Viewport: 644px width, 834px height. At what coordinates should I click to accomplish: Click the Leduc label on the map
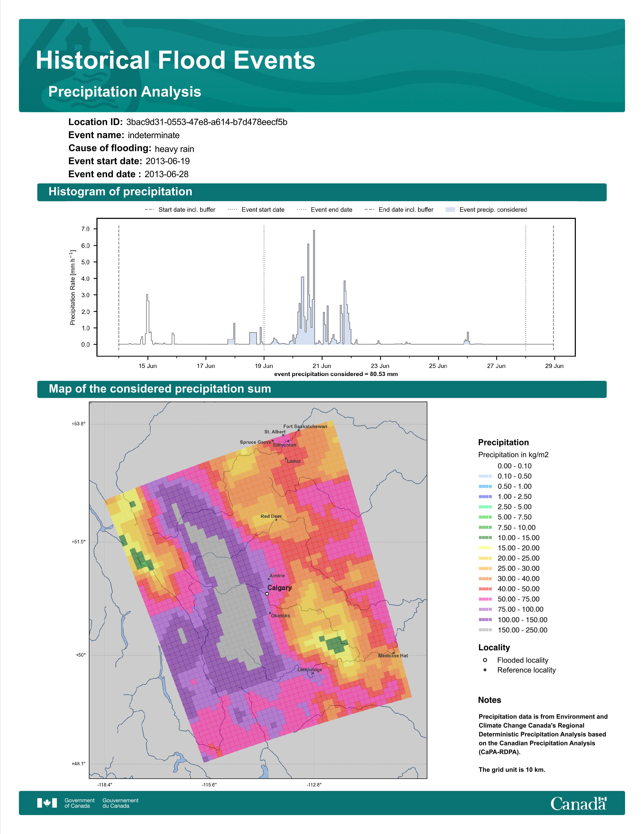[x=294, y=461]
